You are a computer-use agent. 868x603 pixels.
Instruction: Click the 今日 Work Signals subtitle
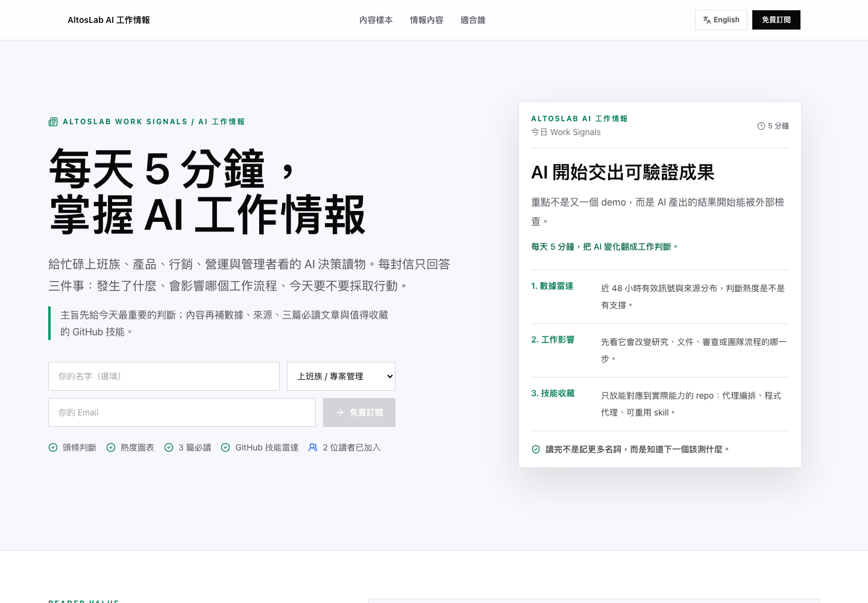tap(566, 132)
